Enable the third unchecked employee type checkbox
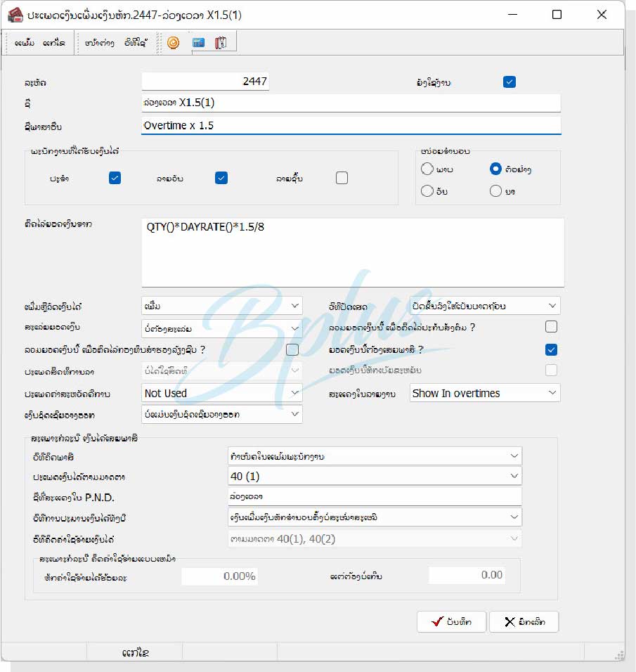This screenshot has width=636, height=672. (x=342, y=178)
